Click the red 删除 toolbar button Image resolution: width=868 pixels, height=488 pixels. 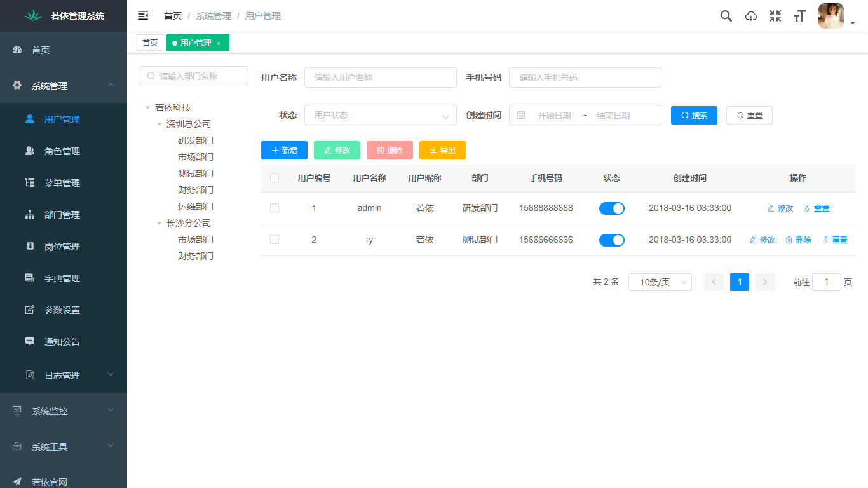[x=390, y=150]
